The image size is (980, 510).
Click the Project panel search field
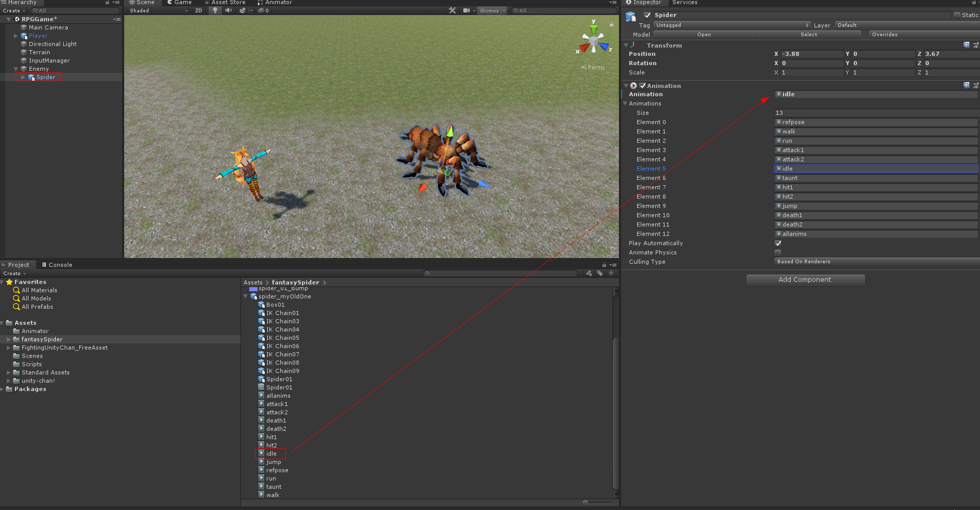click(501, 273)
